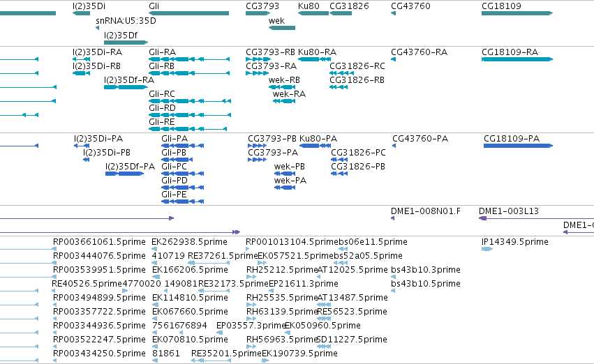Viewport: 594px width, 364px height.
Task: Select the Gli-PC protein
Action: (175, 167)
